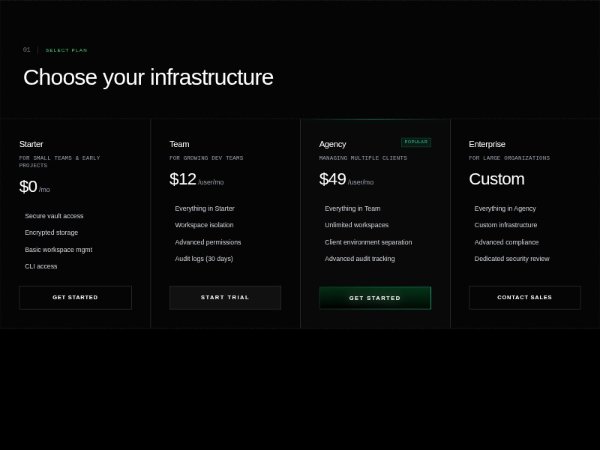This screenshot has width=600, height=450.
Task: Click the Contact Sales button
Action: [525, 297]
